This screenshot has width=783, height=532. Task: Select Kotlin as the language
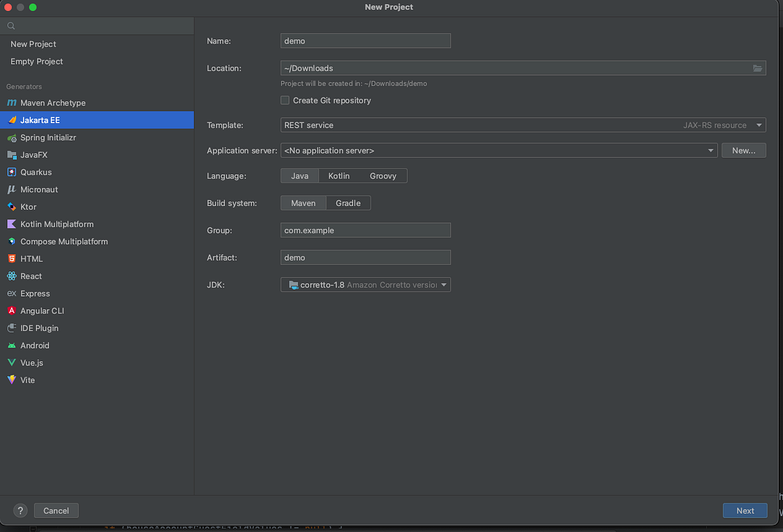pyautogui.click(x=339, y=175)
